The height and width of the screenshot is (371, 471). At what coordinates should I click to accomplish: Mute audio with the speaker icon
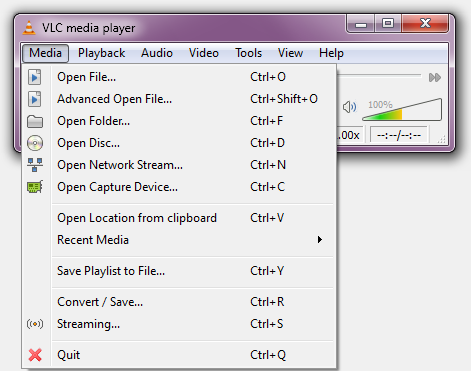(x=349, y=107)
